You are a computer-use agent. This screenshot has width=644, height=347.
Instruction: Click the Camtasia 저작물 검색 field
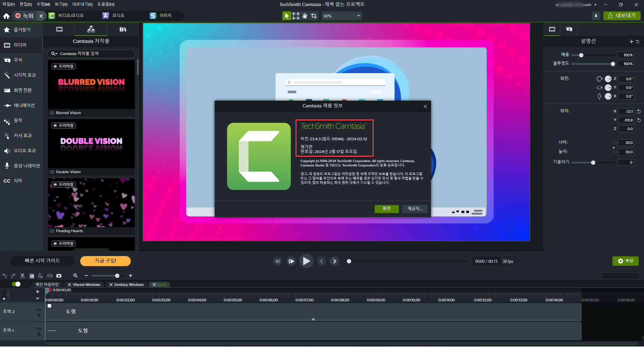point(91,54)
